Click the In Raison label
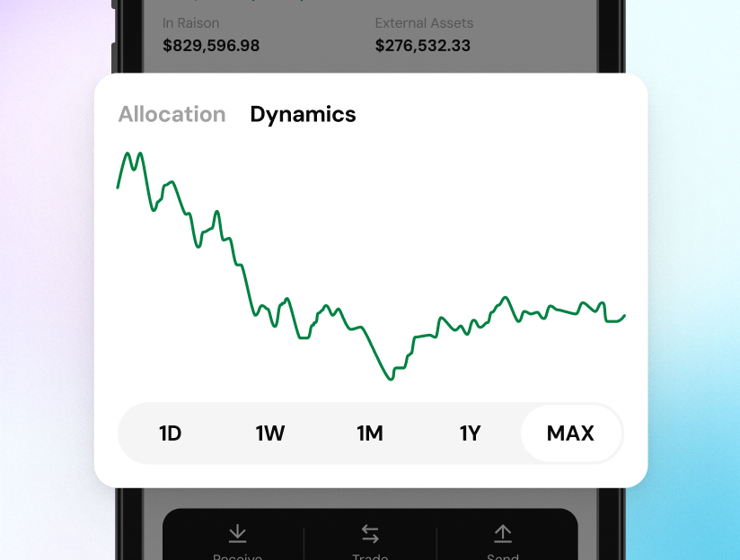Image resolution: width=740 pixels, height=560 pixels. point(190,23)
